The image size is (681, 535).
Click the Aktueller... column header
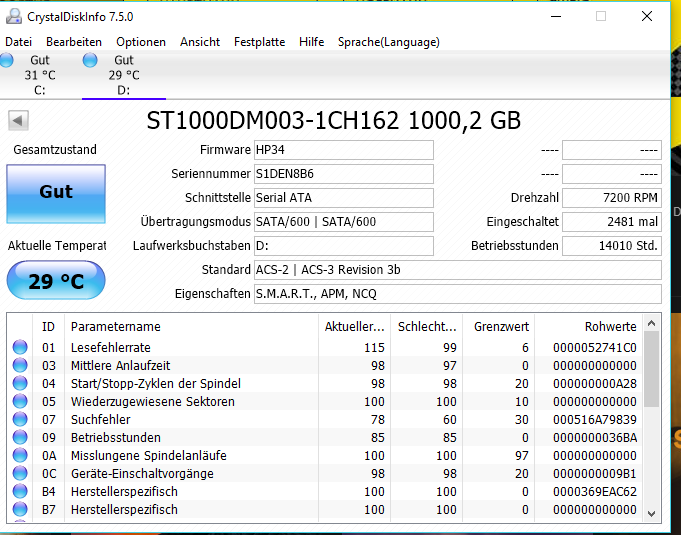354,327
